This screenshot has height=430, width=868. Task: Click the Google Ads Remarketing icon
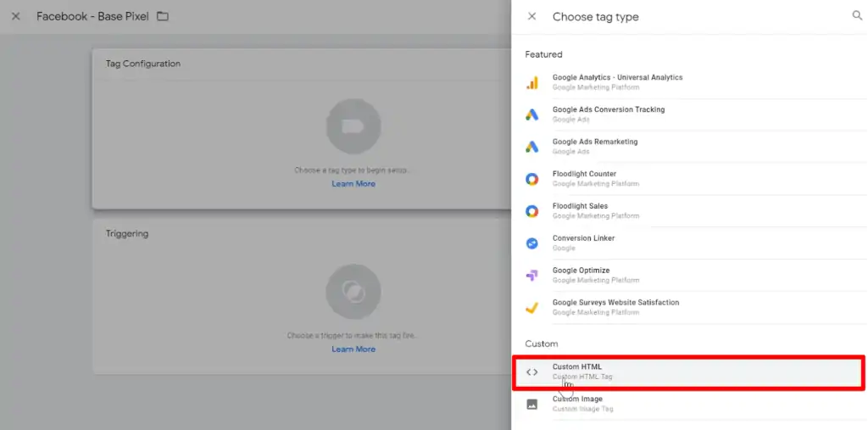(x=532, y=147)
